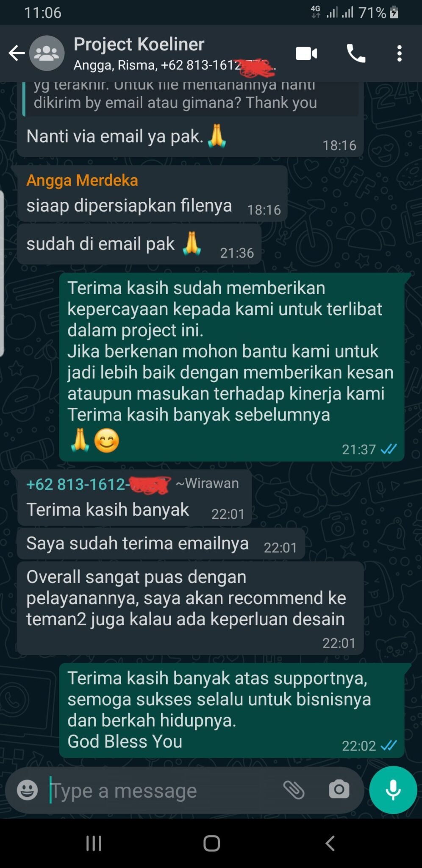Tap the Android recent apps button
The height and width of the screenshot is (868, 422).
coord(94,843)
